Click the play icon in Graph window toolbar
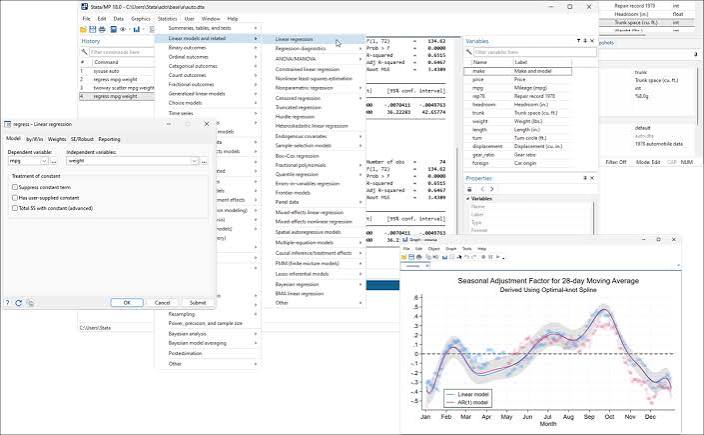704x435 pixels. pyautogui.click(x=497, y=257)
